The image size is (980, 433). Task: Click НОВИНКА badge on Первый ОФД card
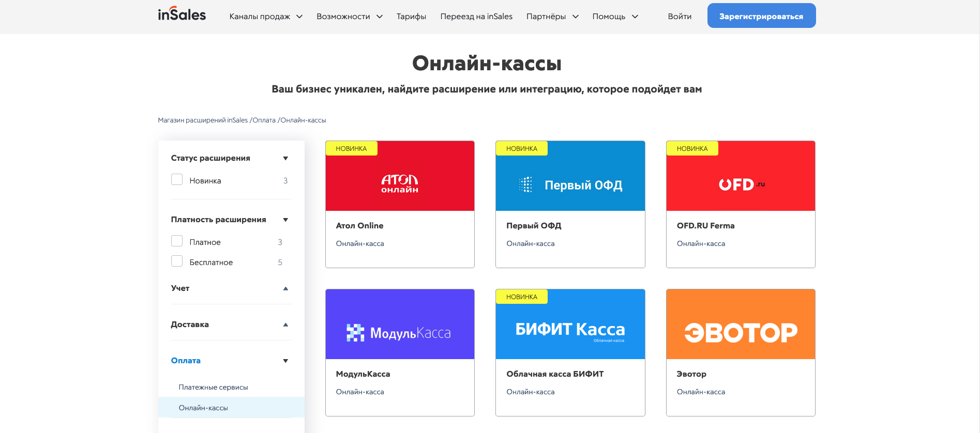(x=522, y=148)
